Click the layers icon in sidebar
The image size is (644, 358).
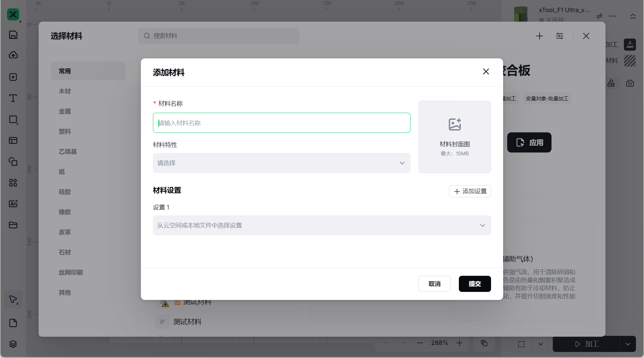tap(13, 344)
